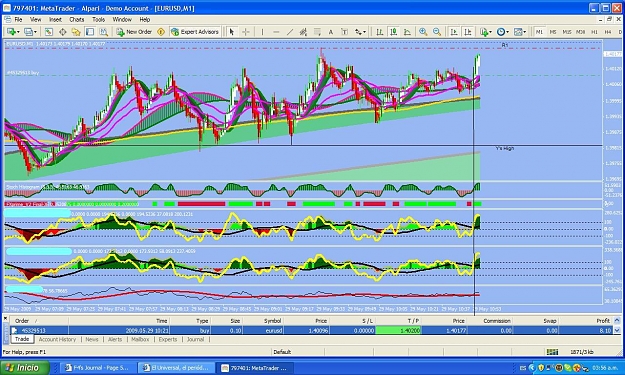Image resolution: width=625 pixels, height=375 pixels.
Task: Open the Help menu
Action: (x=145, y=20)
